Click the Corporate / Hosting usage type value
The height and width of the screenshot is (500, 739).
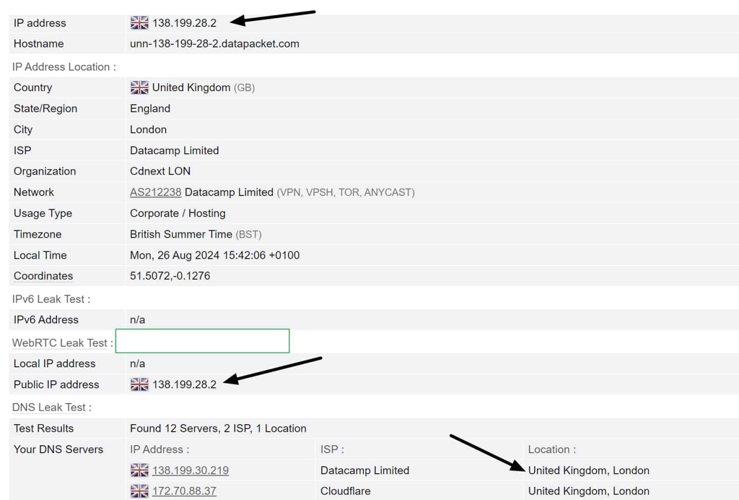point(177,213)
